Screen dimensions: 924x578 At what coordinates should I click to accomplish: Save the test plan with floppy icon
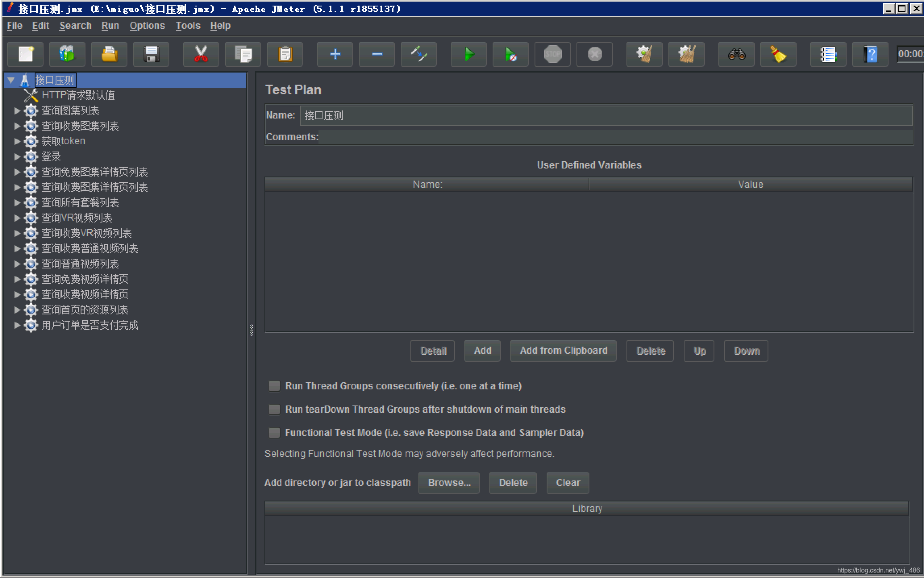151,54
